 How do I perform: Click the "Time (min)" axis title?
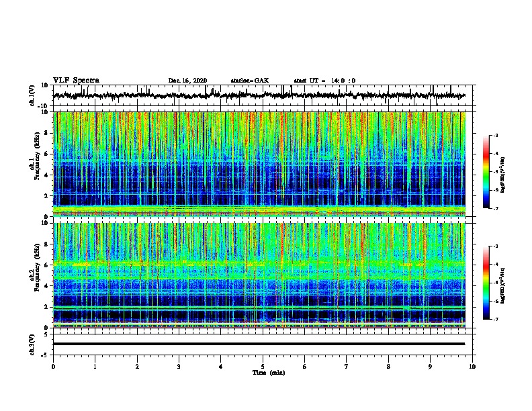[269, 373]
